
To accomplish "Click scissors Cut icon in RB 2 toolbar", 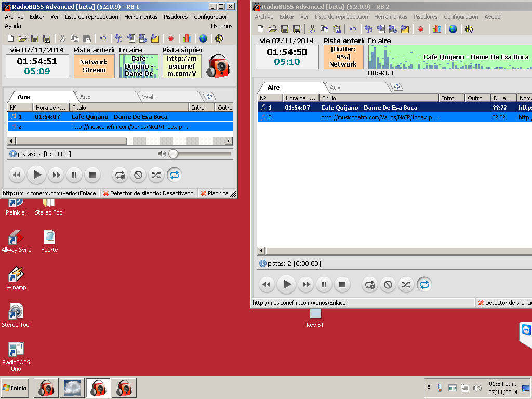I will (x=312, y=29).
